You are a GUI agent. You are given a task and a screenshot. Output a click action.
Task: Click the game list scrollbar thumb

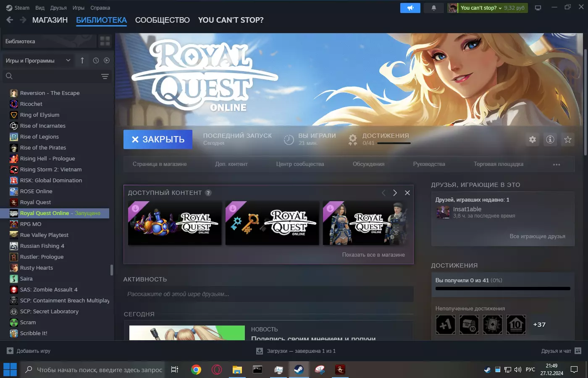pos(112,270)
